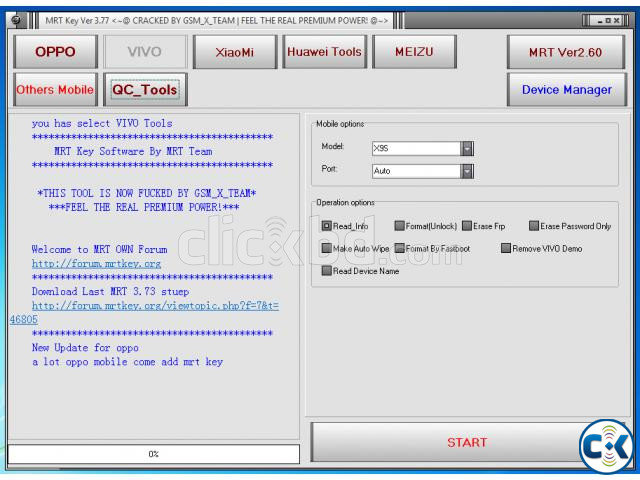Viewport: 640px width, 480px height.
Task: Select the VIVO tools tab
Action: [x=145, y=52]
